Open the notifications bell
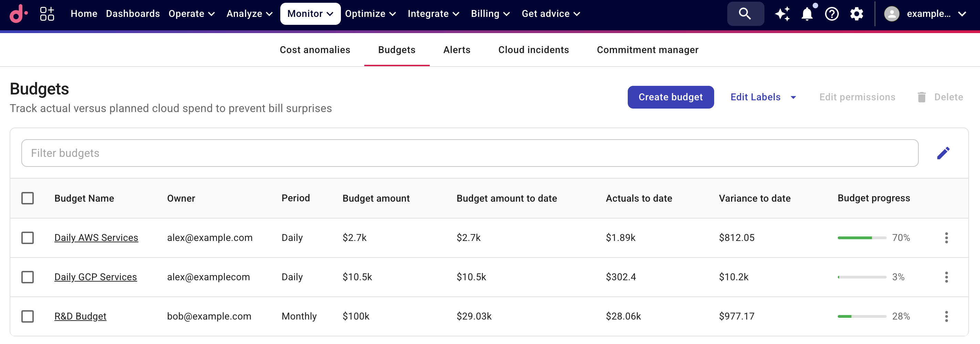This screenshot has height=344, width=980. click(x=807, y=14)
